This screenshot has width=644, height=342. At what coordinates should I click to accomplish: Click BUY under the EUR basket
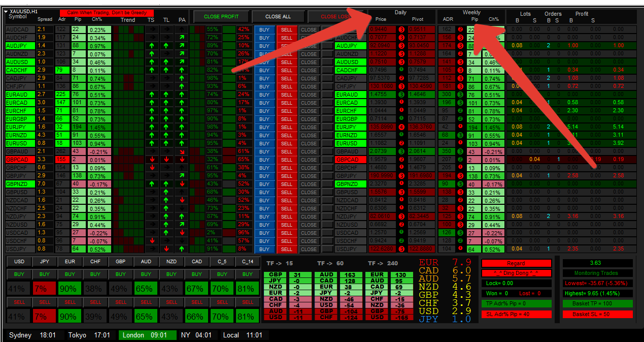[70, 274]
